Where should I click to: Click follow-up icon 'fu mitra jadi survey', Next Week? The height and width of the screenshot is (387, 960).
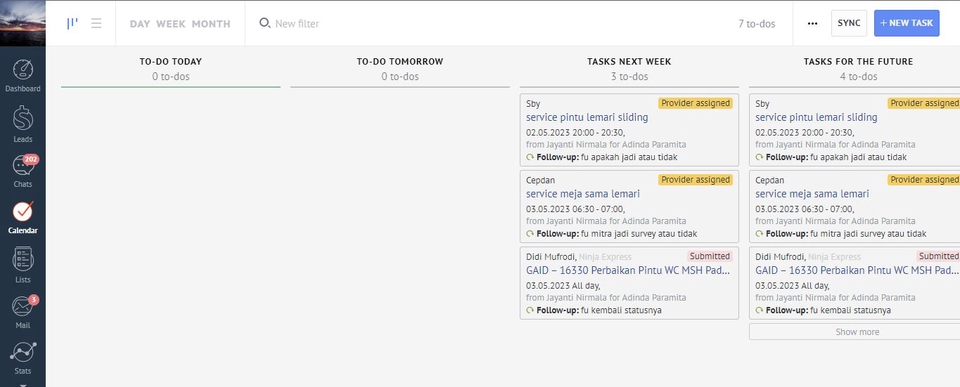click(530, 233)
